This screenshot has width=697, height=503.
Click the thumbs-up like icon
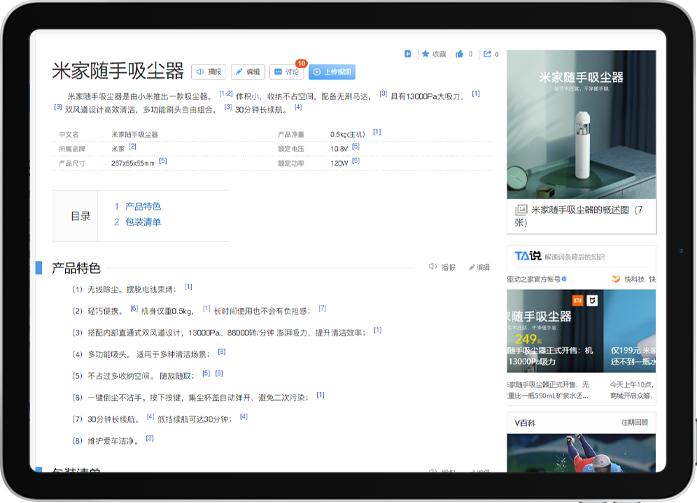[459, 54]
